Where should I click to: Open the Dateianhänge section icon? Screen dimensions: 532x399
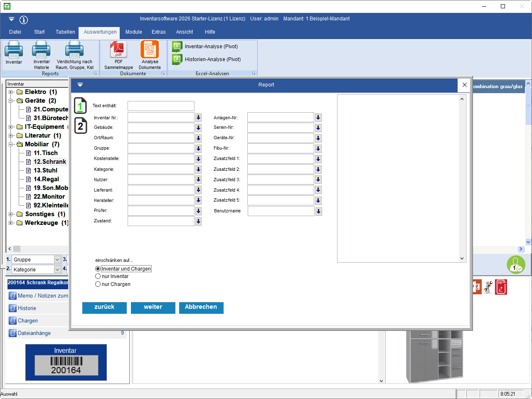point(13,333)
